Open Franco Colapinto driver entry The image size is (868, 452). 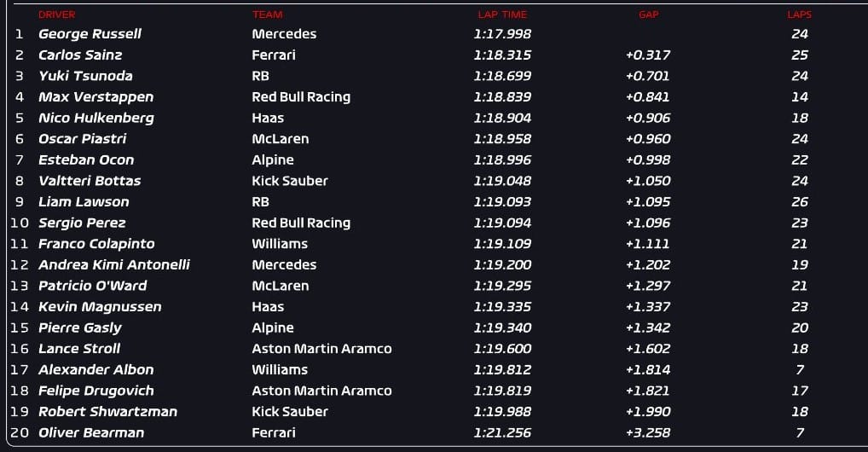coord(96,244)
